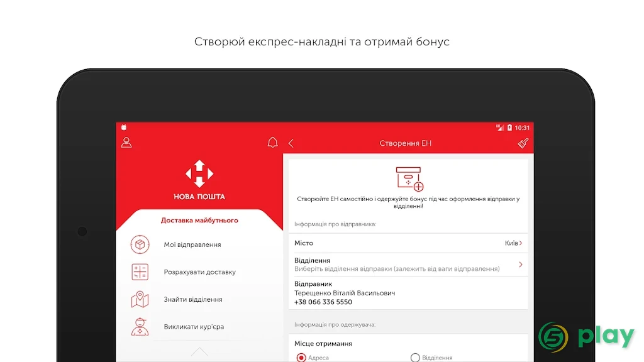Tap the Nova Poshta logo
Image resolution: width=644 pixels, height=362 pixels.
click(199, 180)
